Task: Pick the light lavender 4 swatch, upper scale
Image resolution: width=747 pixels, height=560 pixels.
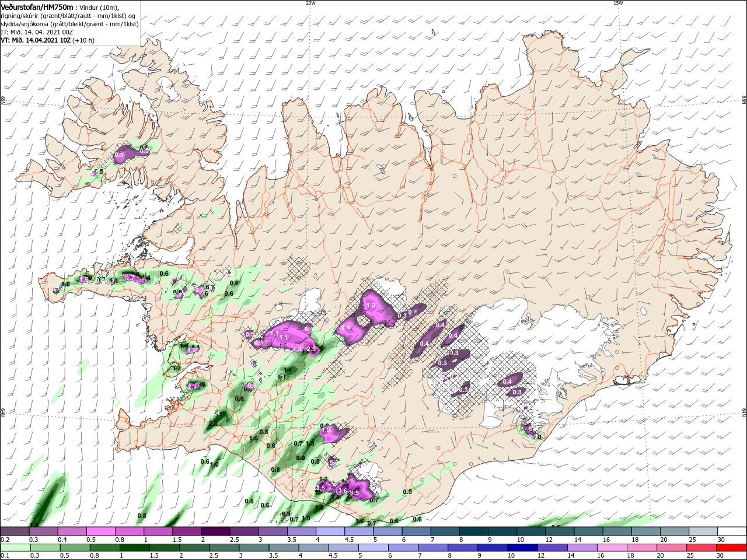Action: pos(329,531)
